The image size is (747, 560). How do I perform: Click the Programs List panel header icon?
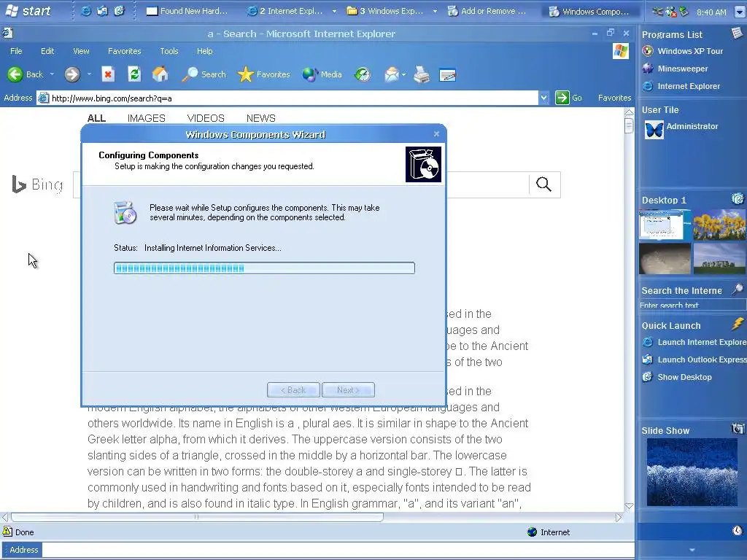[x=737, y=33]
